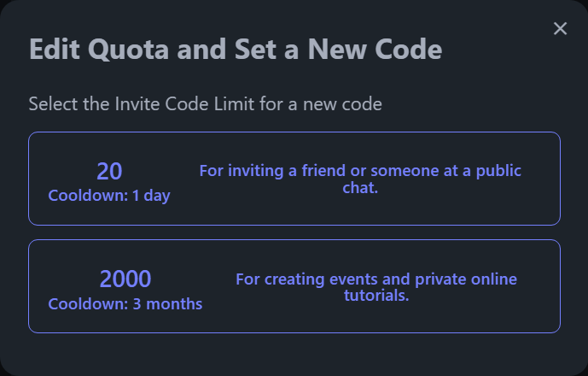Click the "Cooldown: 1 day" label
Viewport: 588px width, 376px height.
pos(109,196)
